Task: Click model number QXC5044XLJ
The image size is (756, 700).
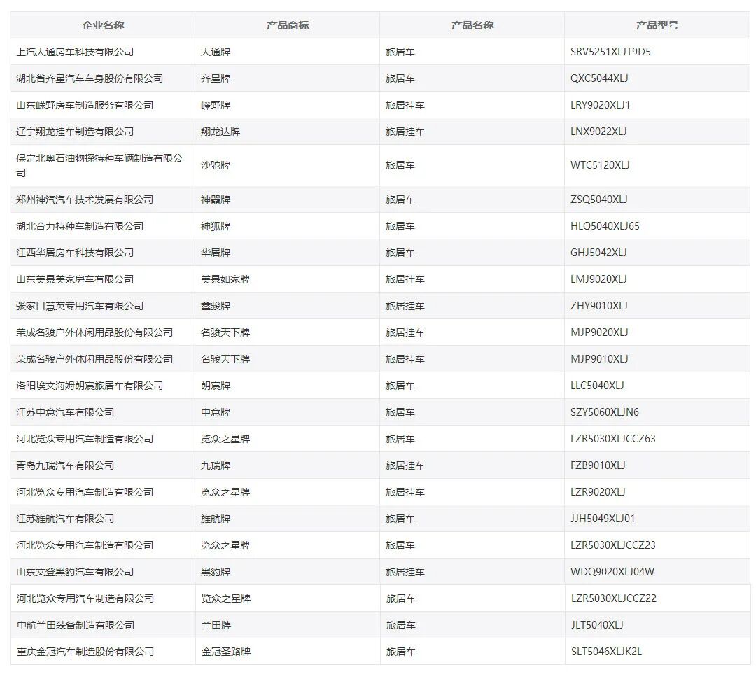Action: pos(599,78)
